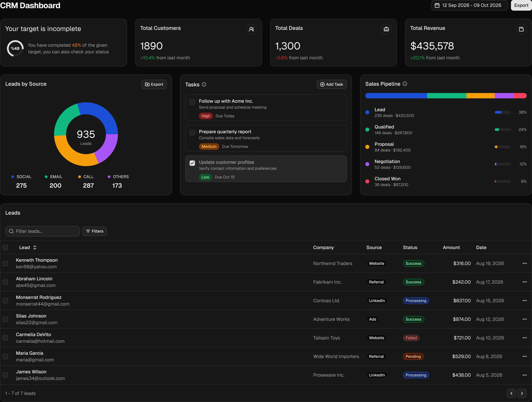Open row actions for Abraham Lincoln

coord(524,282)
